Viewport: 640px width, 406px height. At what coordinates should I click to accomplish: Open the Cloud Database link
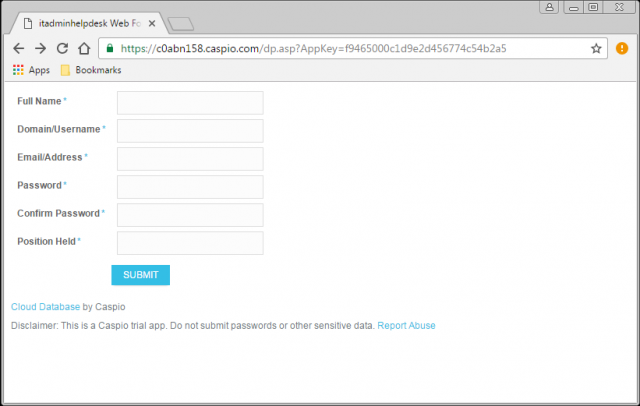pyautogui.click(x=45, y=307)
